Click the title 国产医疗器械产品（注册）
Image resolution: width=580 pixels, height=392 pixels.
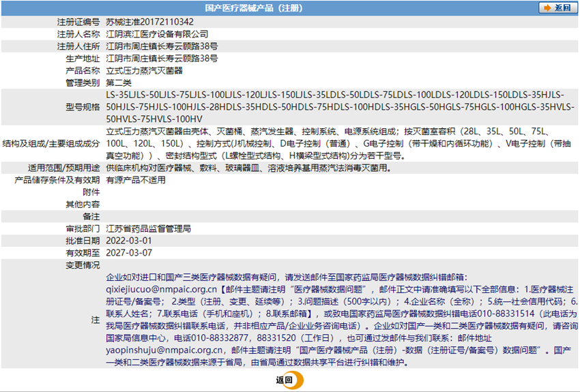[253, 8]
